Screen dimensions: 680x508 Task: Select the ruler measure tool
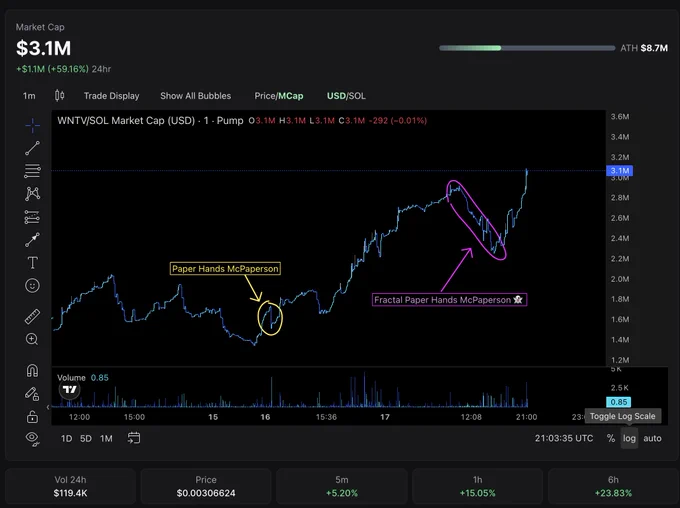pos(33,316)
